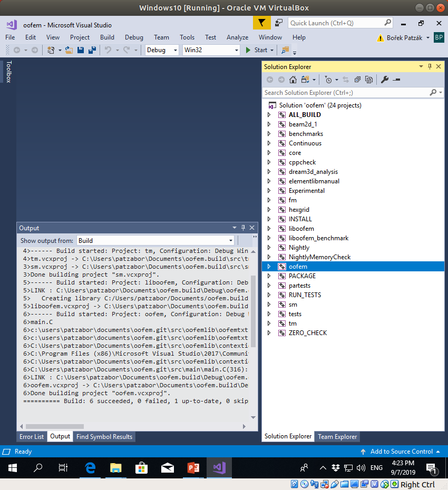Open Properties wrench icon in Solution Explorer
Screen dimensions: 448x490
[x=384, y=80]
